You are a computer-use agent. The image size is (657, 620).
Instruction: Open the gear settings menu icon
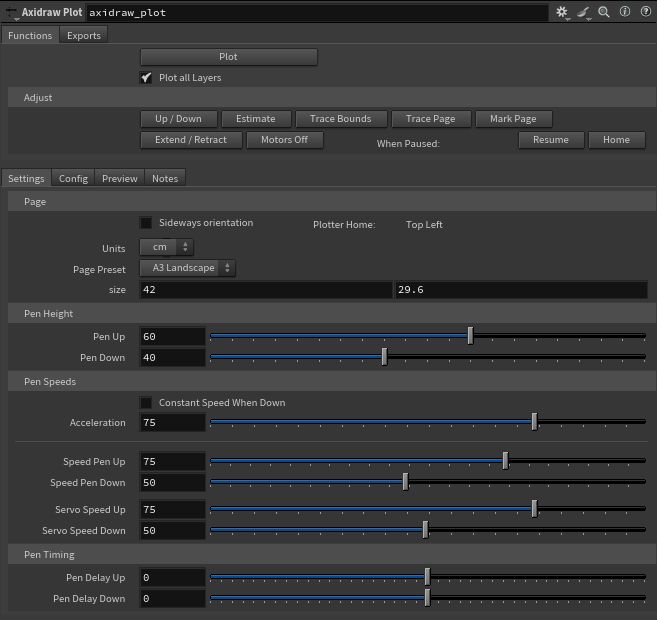(561, 12)
